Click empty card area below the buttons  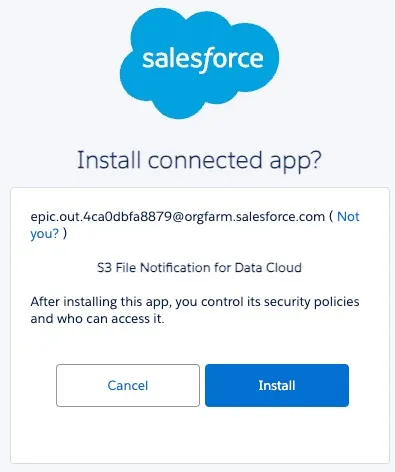200,435
